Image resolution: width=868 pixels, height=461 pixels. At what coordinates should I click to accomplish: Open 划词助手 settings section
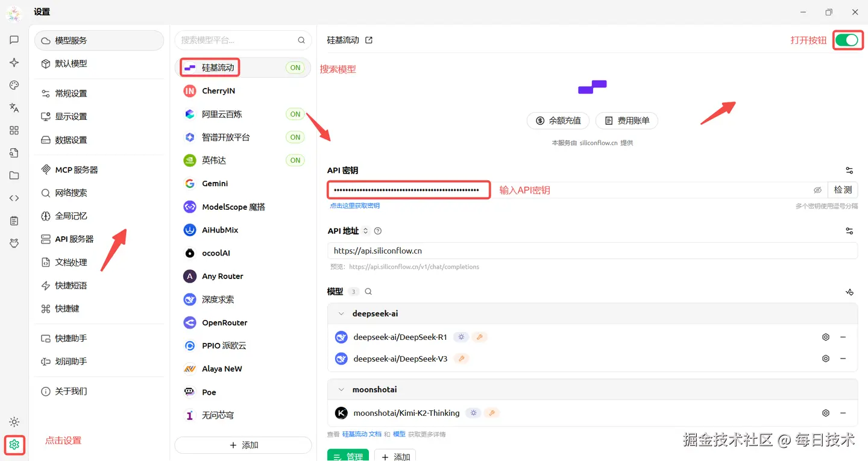99,362
